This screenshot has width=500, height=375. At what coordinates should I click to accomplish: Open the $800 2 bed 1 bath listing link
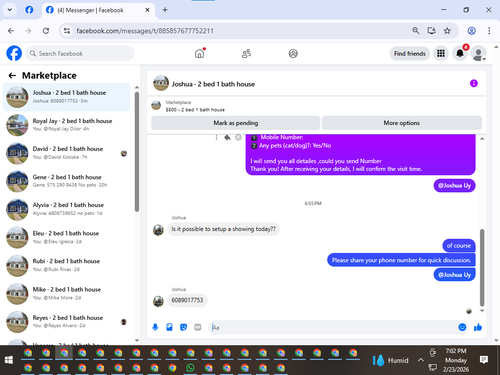(195, 110)
